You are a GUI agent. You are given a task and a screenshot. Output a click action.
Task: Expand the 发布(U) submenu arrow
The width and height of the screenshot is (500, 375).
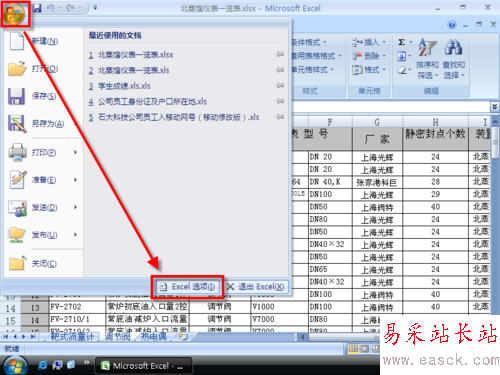tap(76, 235)
